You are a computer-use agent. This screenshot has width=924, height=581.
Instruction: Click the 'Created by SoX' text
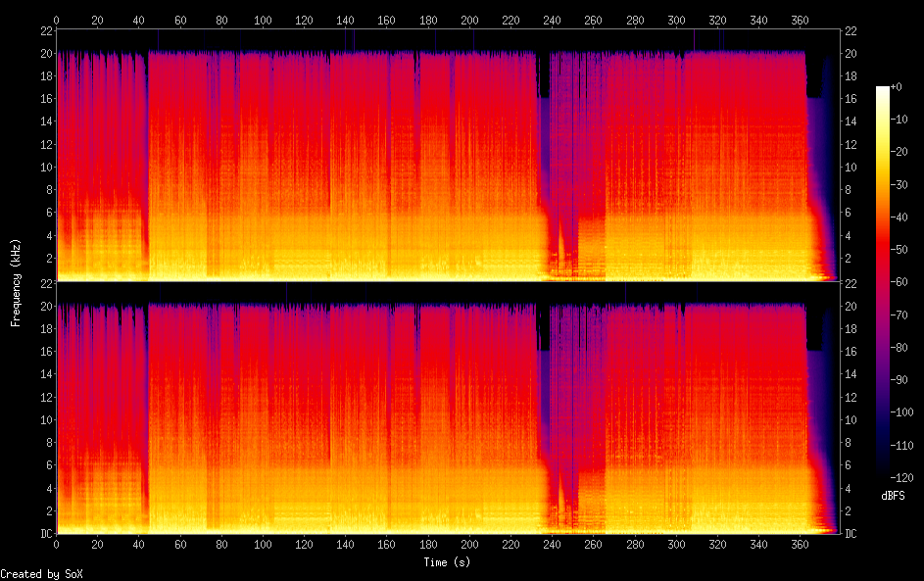click(41, 574)
